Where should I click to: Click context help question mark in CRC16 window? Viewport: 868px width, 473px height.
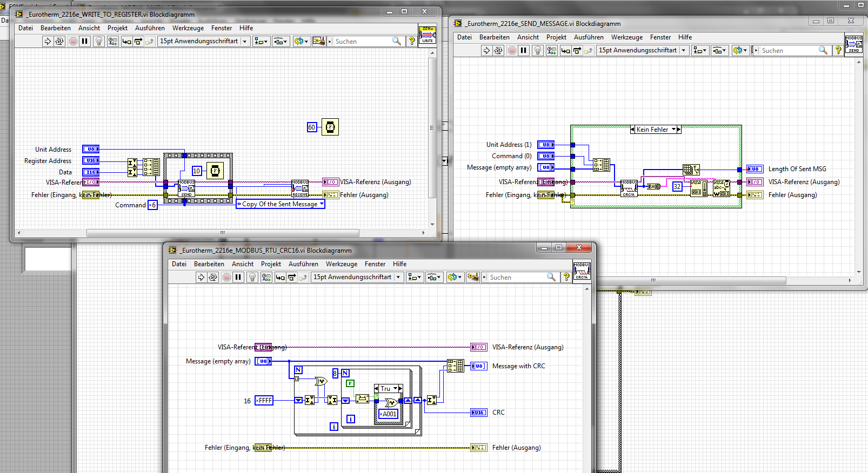pos(566,277)
